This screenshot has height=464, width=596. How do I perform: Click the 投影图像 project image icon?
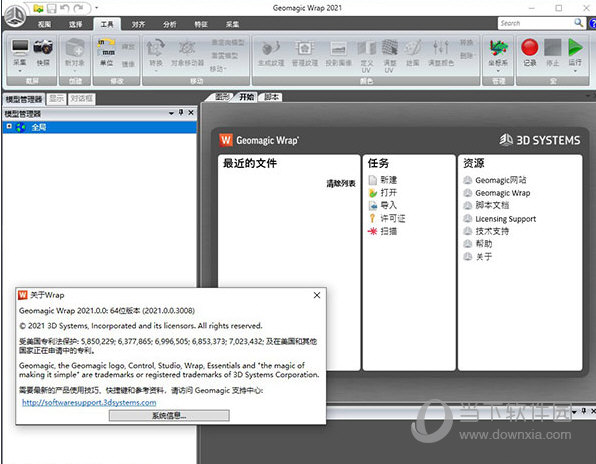[338, 49]
